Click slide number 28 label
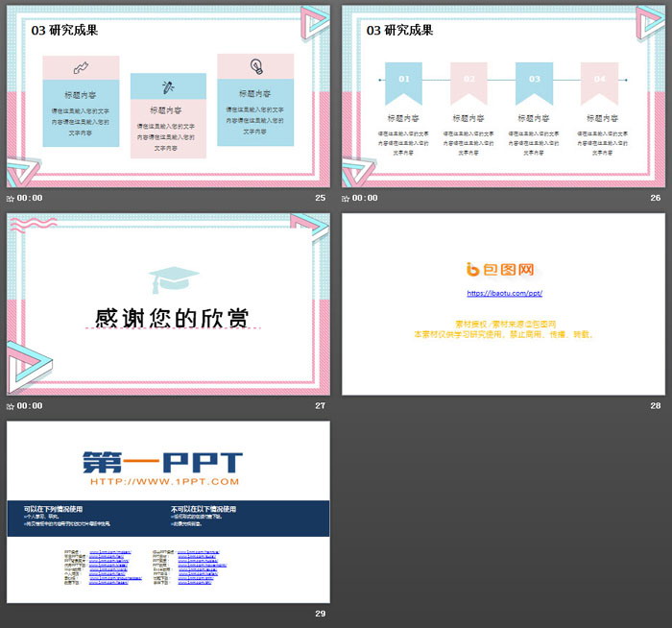672x628 pixels. click(656, 405)
